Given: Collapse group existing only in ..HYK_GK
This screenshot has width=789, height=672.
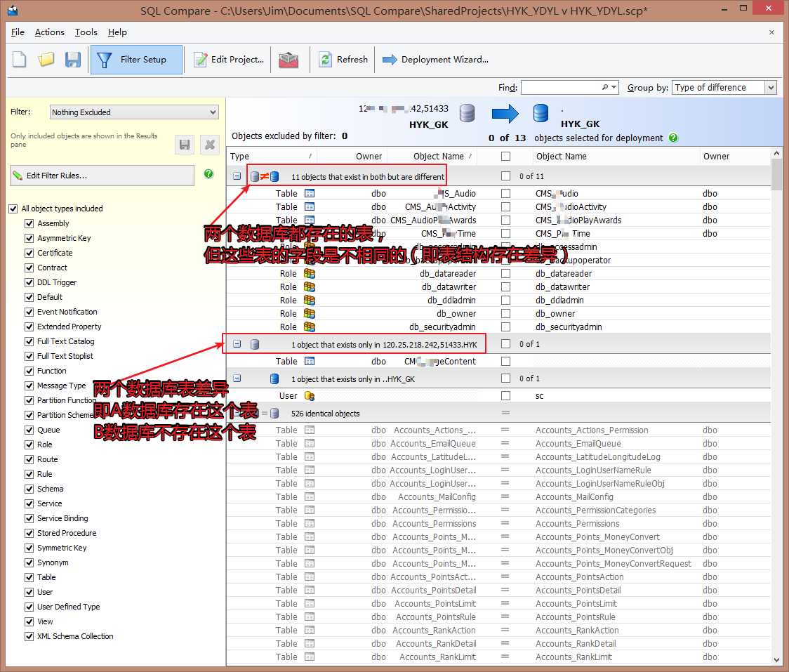Looking at the screenshot, I should pyautogui.click(x=237, y=378).
